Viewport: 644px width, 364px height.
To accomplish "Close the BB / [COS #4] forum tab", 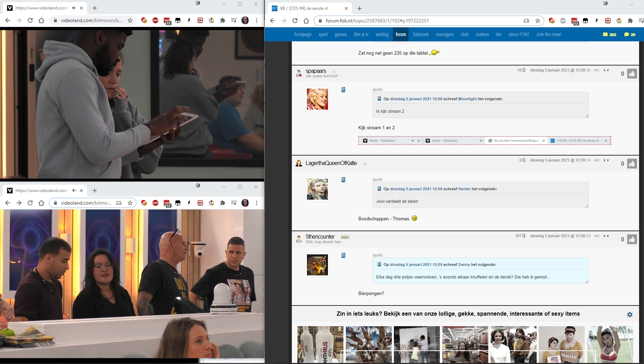I will pyautogui.click(x=346, y=8).
